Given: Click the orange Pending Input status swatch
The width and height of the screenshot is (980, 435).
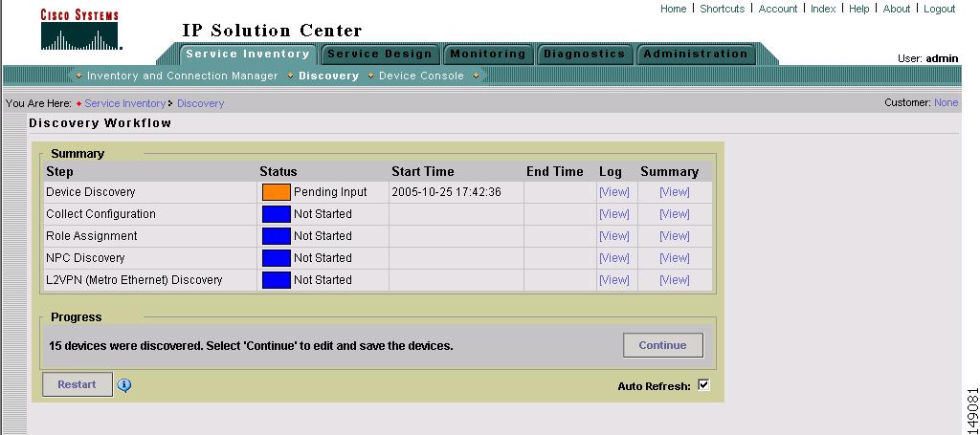Looking at the screenshot, I should click(277, 191).
